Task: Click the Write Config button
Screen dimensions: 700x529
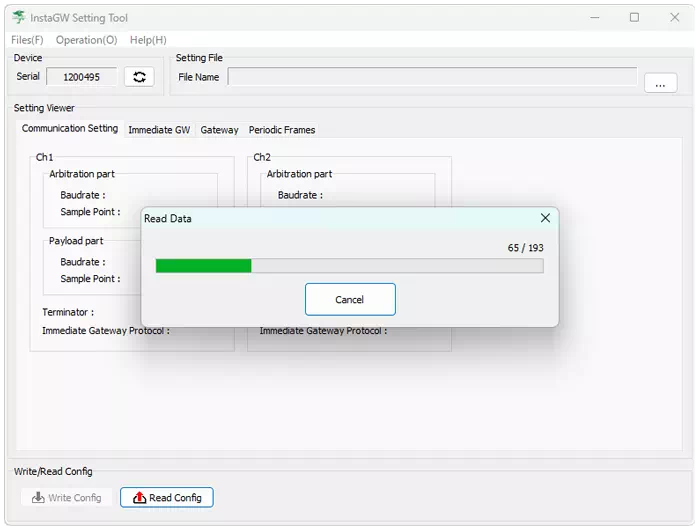Action: 66,497
